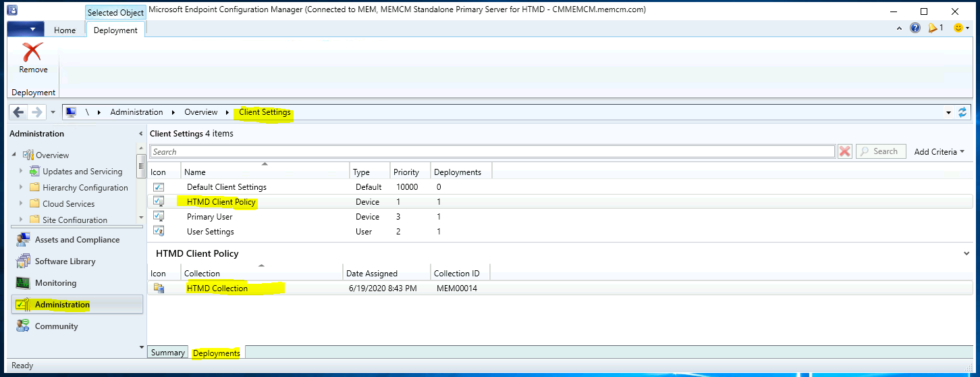The width and height of the screenshot is (980, 377).
Task: Click the MEM00014 collection ID cell
Action: [x=457, y=288]
